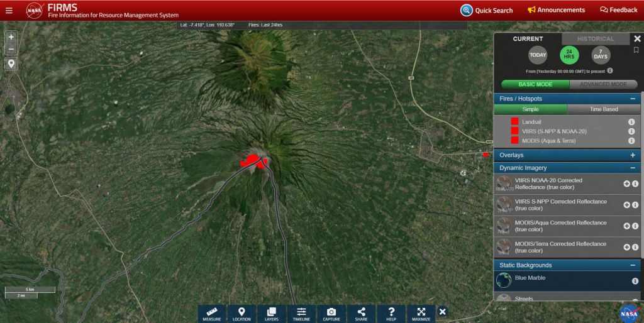Select the Blue Marble background thumbnail
This screenshot has height=323, width=644.
[x=504, y=280]
